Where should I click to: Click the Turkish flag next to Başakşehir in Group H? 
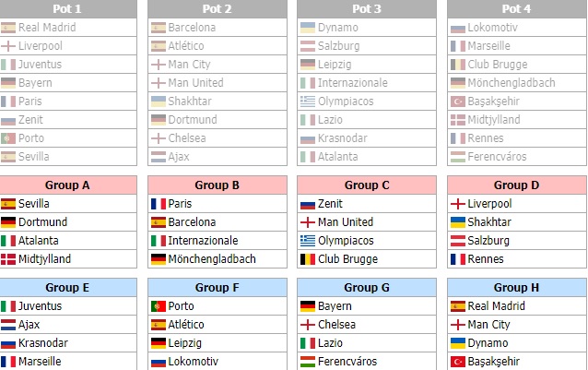coord(457,362)
